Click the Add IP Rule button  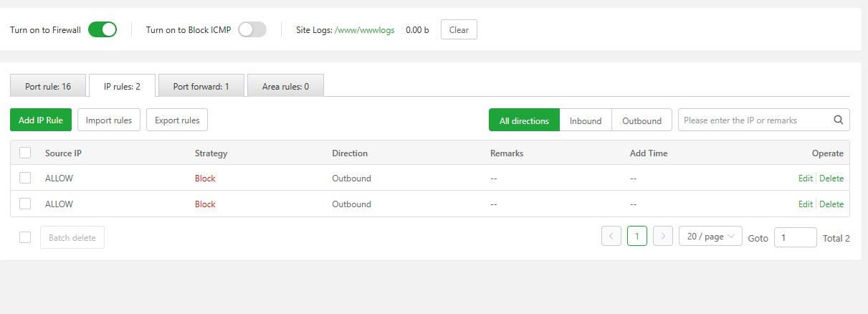pos(41,120)
